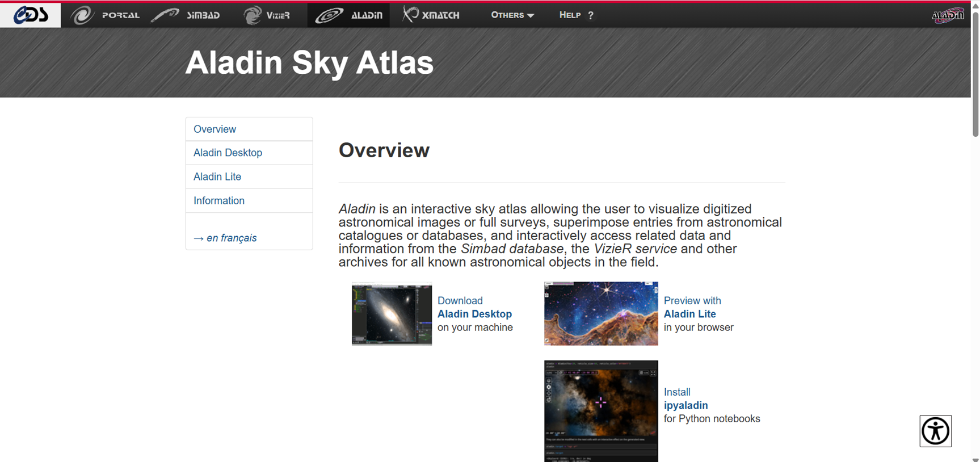Click the Install ipyaladin link
Viewport: 980px width, 462px height.
(x=685, y=399)
